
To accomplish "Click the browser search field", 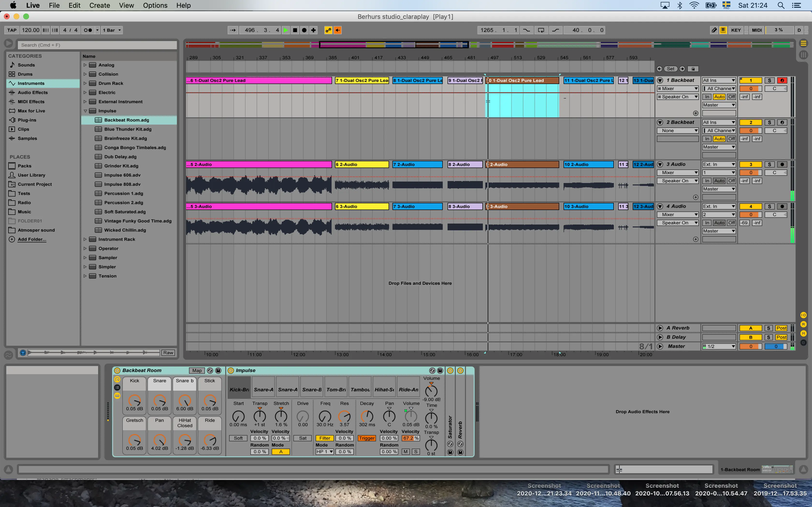I will coord(97,45).
